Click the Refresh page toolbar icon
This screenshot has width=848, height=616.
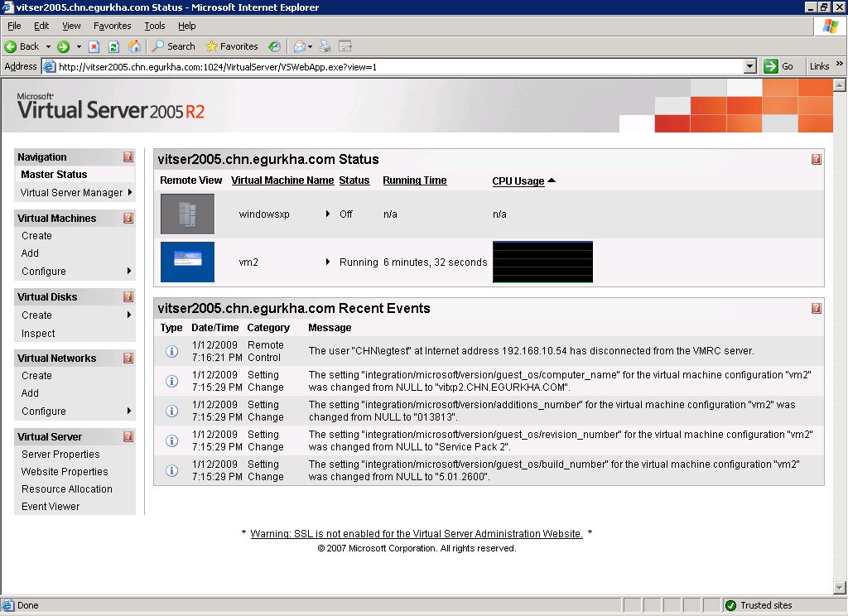pyautogui.click(x=113, y=46)
